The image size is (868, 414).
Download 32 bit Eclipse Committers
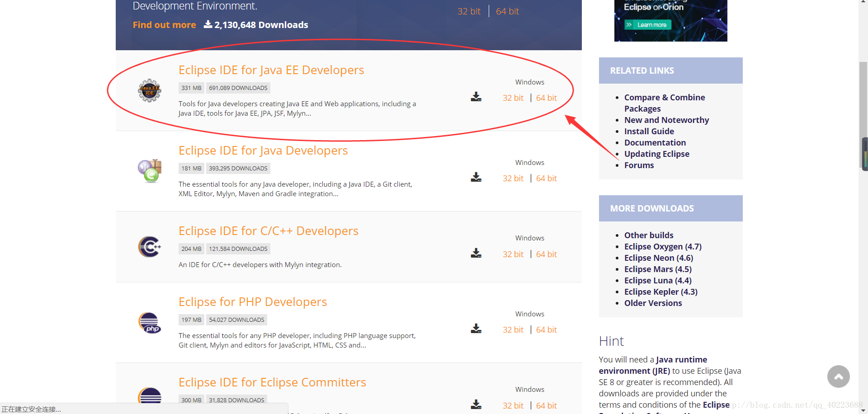point(513,406)
